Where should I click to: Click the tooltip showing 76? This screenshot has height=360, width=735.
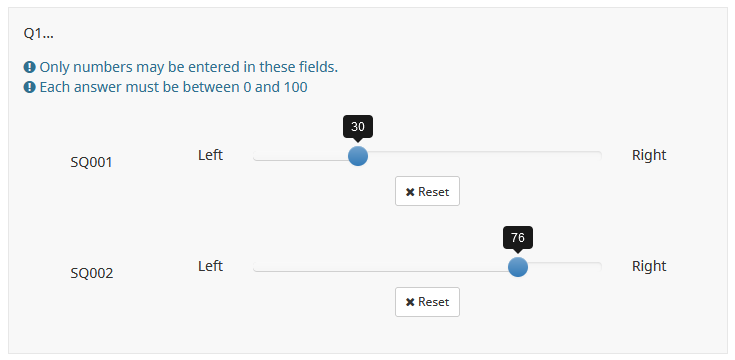518,238
